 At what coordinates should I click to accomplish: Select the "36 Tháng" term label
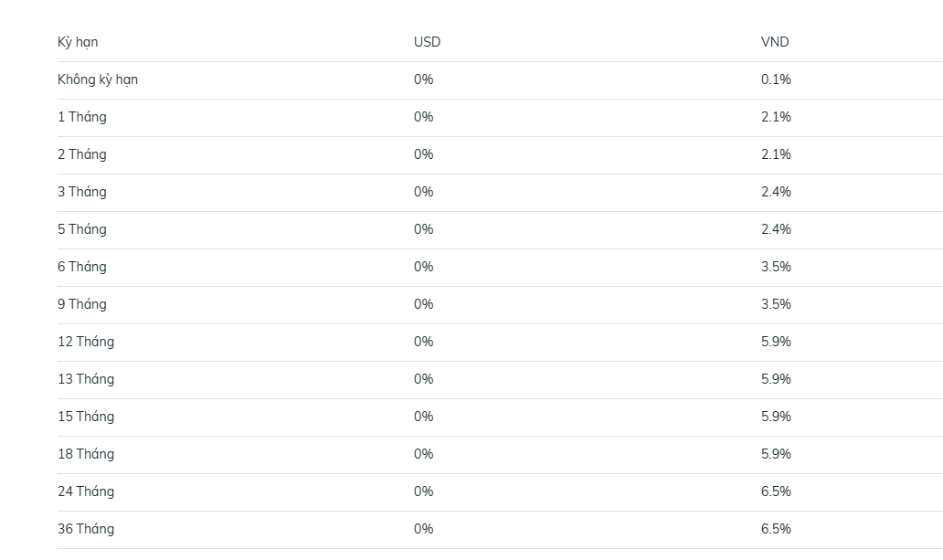click(86, 530)
